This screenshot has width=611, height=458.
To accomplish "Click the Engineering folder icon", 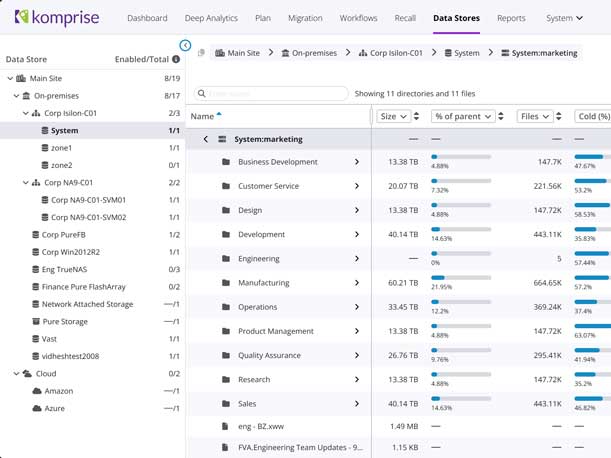I will [226, 259].
